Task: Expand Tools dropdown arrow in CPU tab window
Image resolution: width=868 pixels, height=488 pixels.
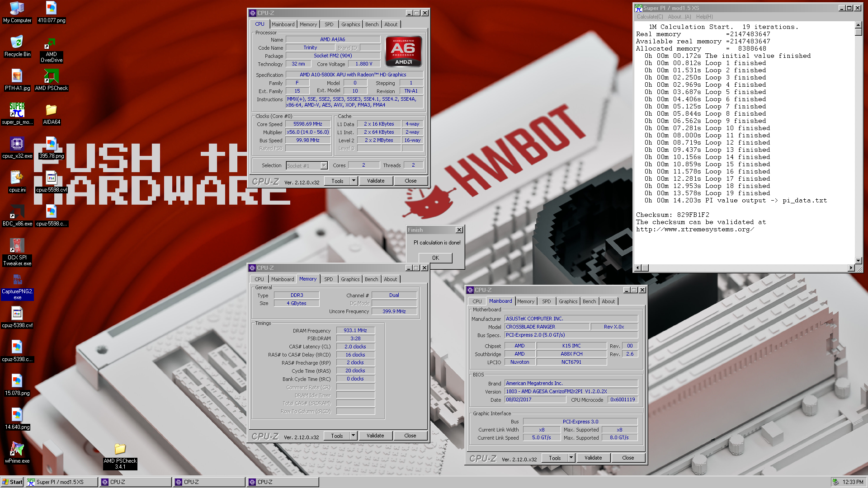Action: pyautogui.click(x=354, y=181)
